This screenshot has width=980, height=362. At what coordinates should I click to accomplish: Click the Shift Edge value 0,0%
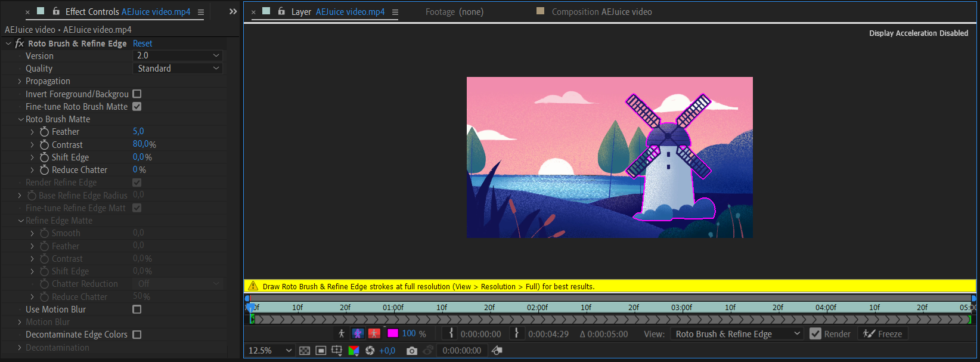click(x=142, y=157)
